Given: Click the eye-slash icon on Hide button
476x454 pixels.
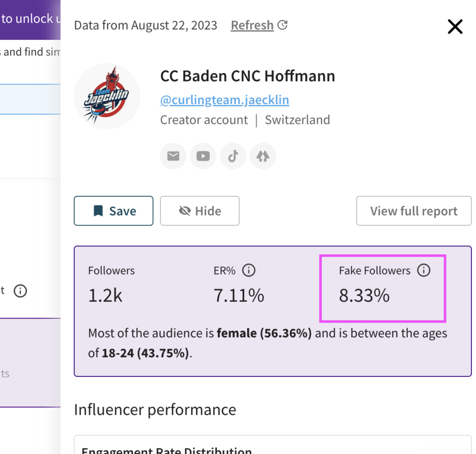Looking at the screenshot, I should 184,210.
